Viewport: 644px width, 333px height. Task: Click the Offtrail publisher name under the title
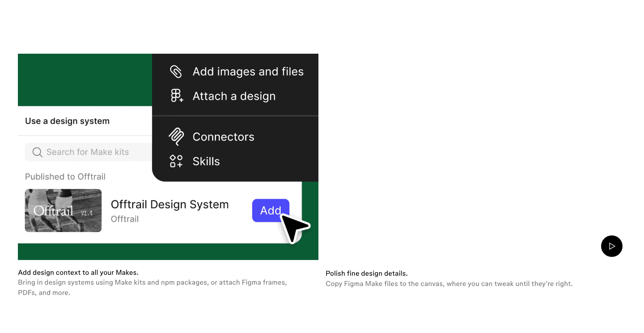tap(125, 219)
